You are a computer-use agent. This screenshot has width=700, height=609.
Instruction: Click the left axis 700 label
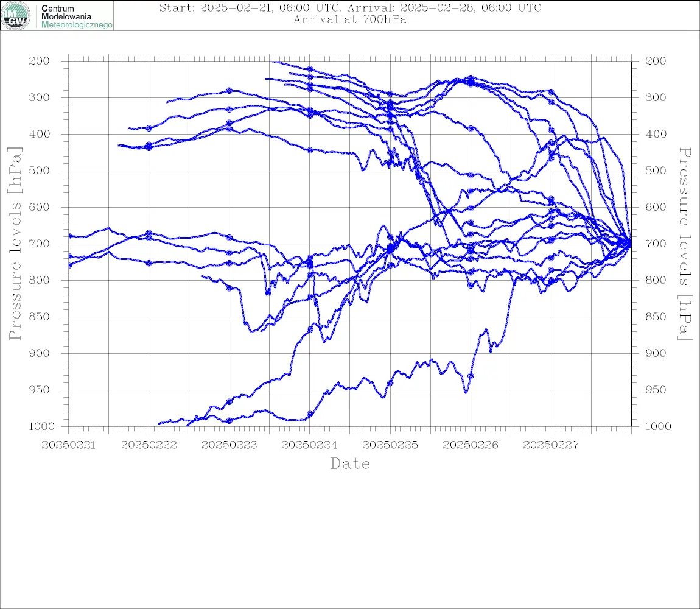(40, 244)
